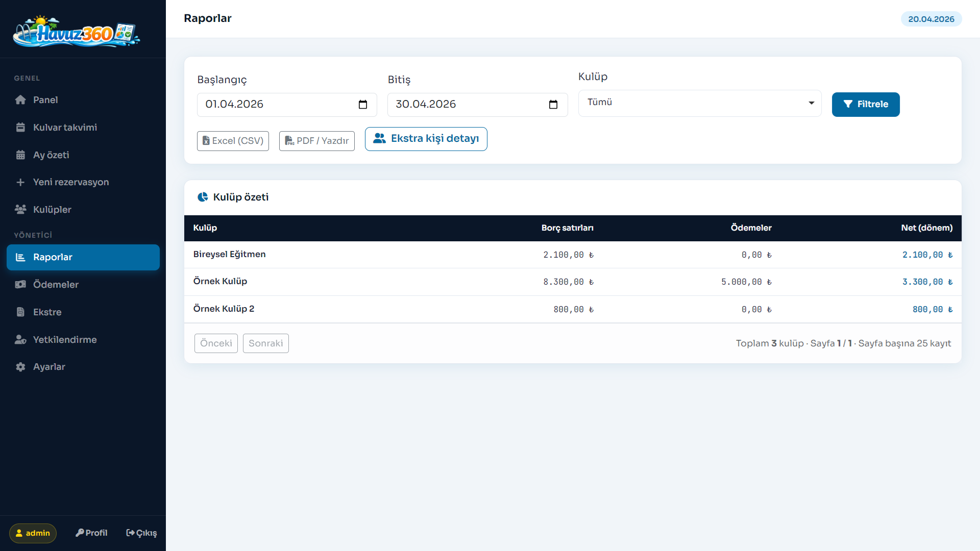This screenshot has height=551, width=980.
Task: Click the Kulvar takvimi calendar icon
Action: click(20, 128)
